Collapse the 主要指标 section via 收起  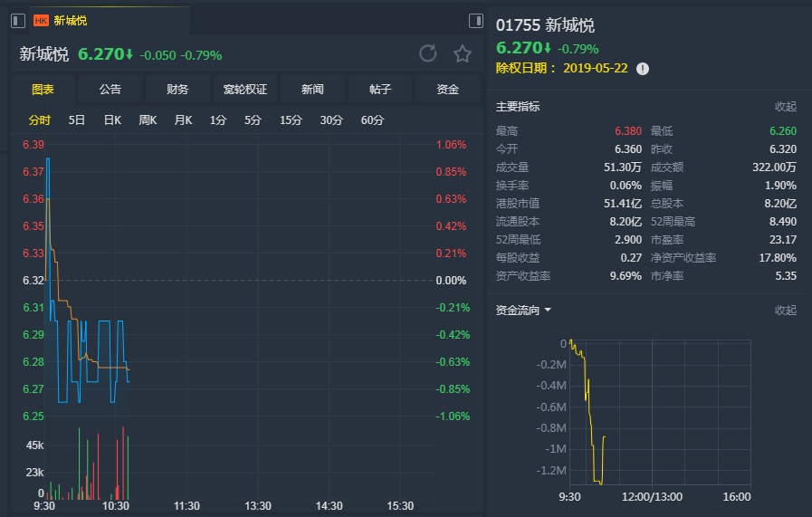[785, 107]
